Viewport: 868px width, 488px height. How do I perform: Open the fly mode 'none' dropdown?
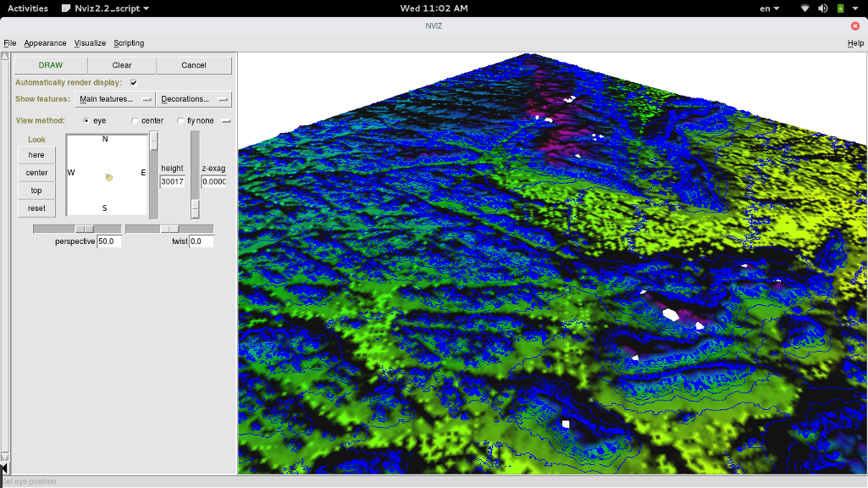(226, 121)
